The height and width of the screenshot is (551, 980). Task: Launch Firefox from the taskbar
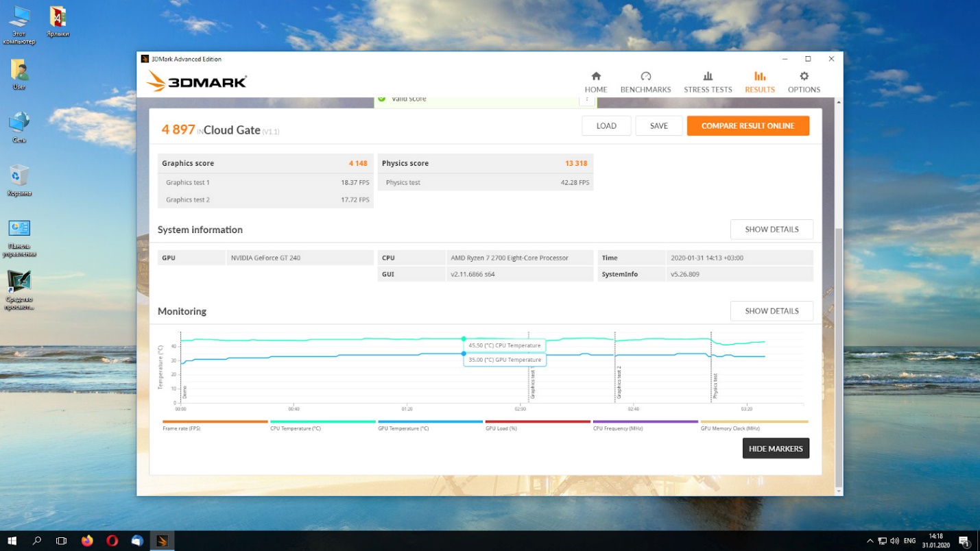coord(87,541)
